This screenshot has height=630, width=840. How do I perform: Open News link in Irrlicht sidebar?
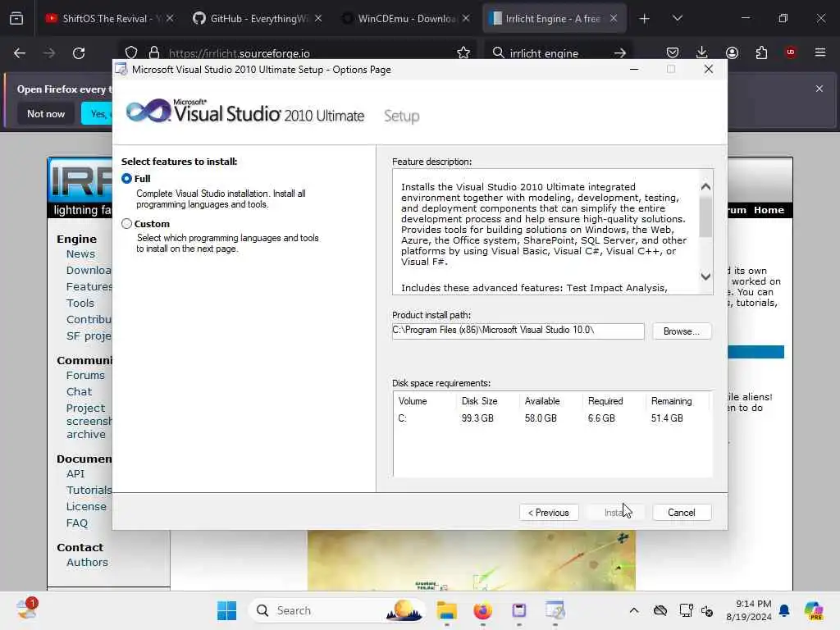[x=80, y=254]
